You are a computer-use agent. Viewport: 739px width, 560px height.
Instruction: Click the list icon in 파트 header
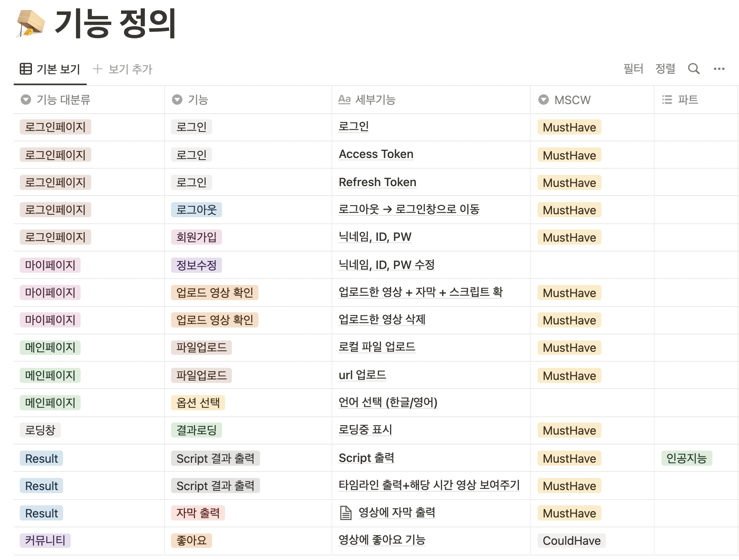(x=667, y=100)
